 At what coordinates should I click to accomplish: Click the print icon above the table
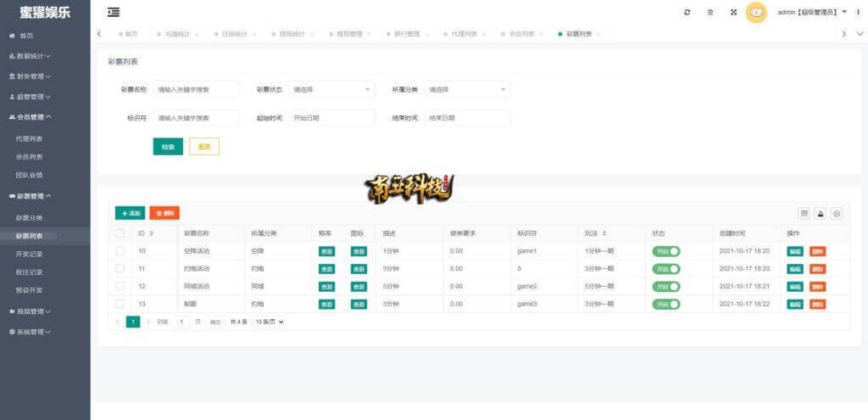(x=837, y=213)
